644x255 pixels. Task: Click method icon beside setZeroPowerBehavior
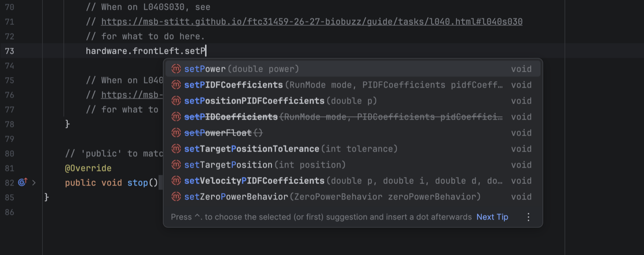176,197
